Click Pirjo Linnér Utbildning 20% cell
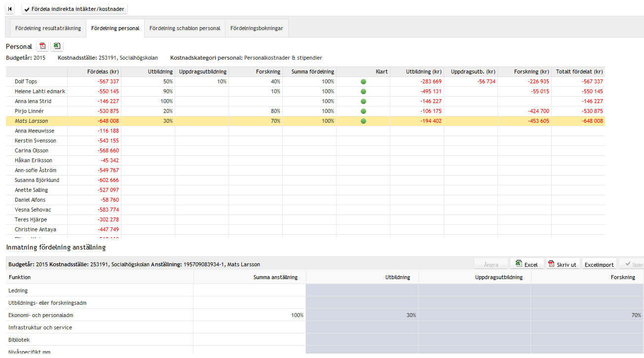 coord(148,111)
